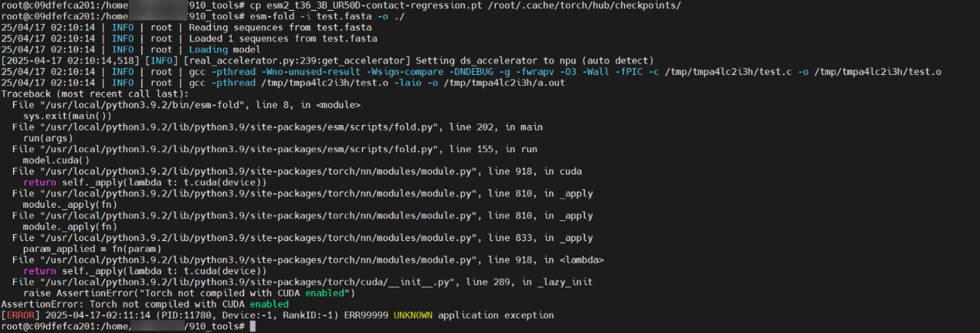Click the 'raise AssertionError' code line

point(188,292)
